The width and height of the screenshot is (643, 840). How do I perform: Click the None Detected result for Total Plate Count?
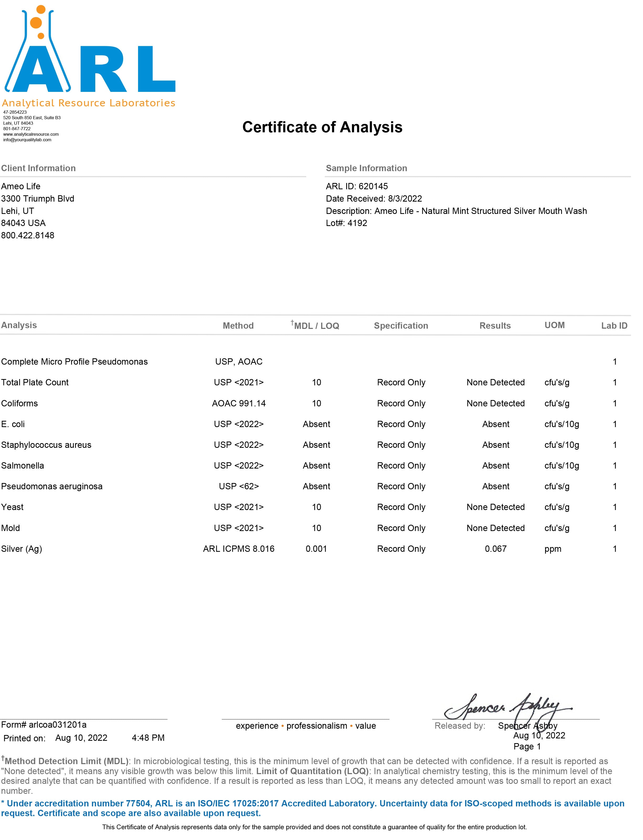click(x=495, y=382)
